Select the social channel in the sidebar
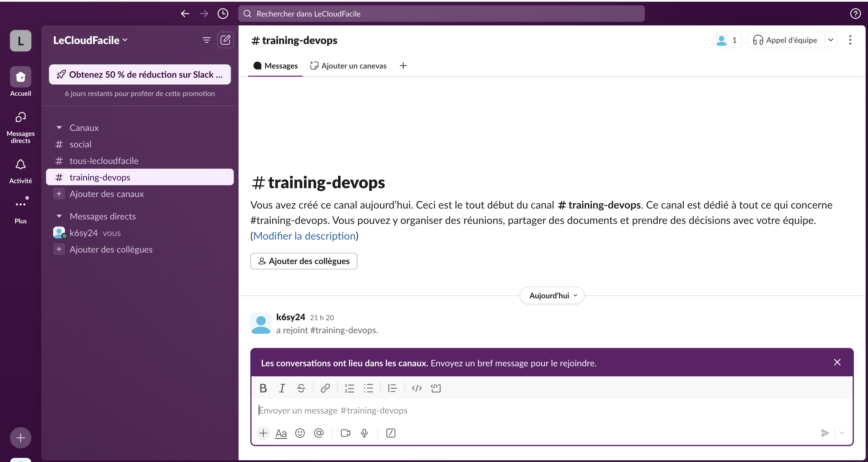The image size is (868, 462). click(x=80, y=144)
